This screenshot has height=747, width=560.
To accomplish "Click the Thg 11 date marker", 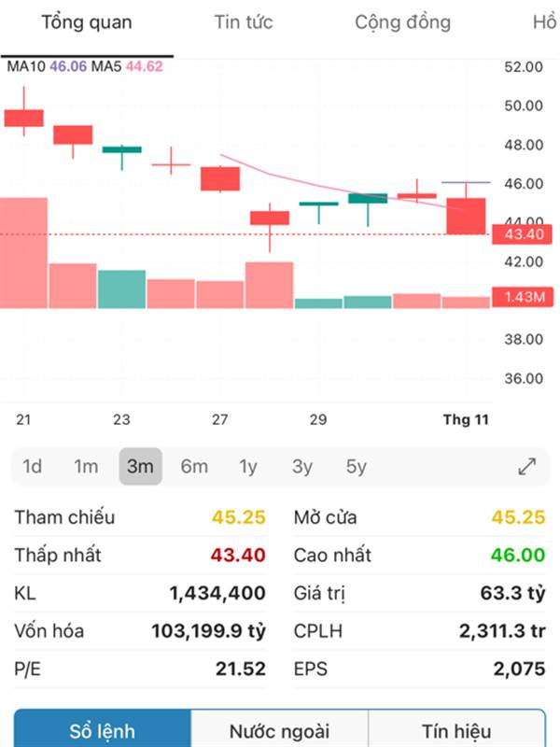I will (465, 420).
